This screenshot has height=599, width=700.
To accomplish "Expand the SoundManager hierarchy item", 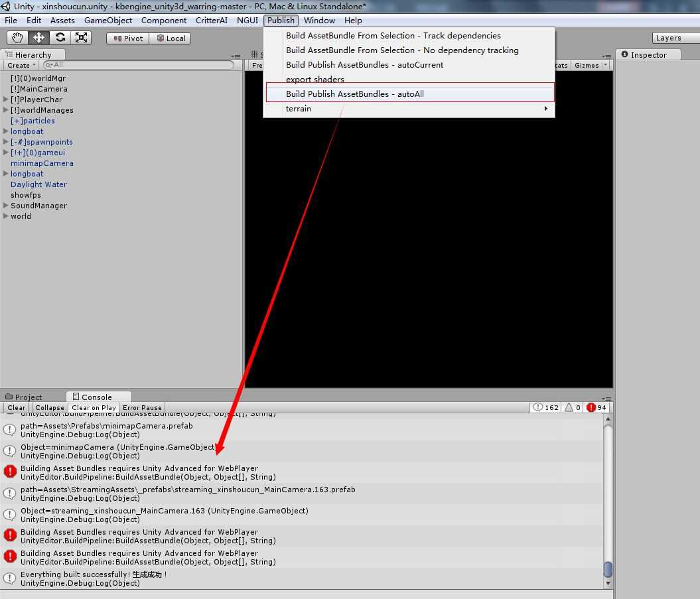I will point(6,206).
